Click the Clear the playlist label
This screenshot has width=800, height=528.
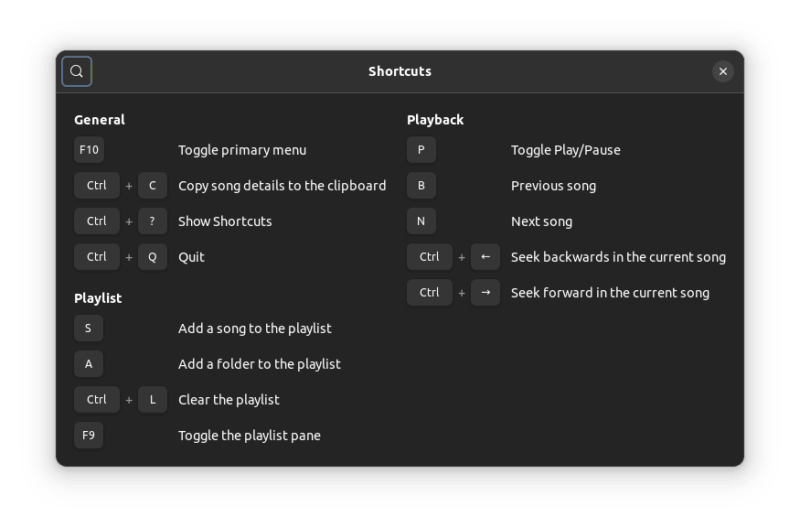229,400
